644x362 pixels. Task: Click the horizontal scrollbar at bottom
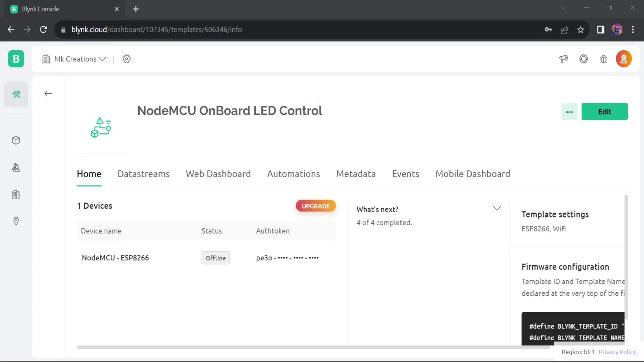click(313, 347)
